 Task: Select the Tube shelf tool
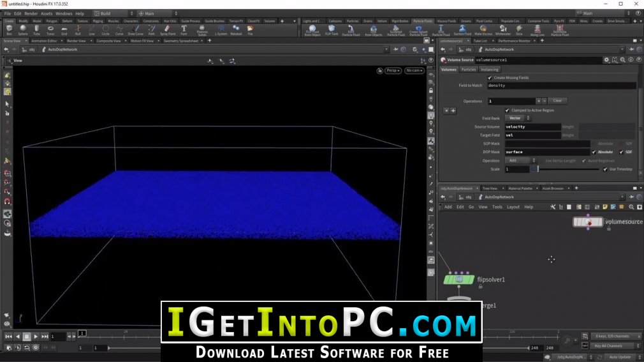click(36, 30)
